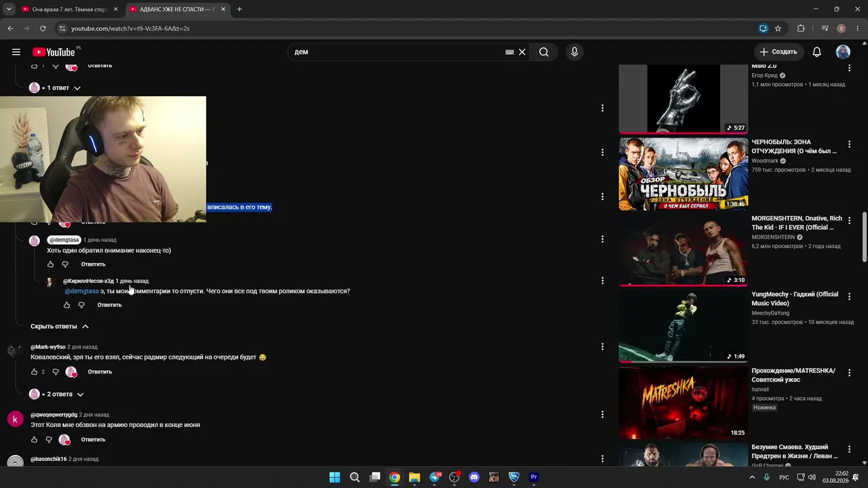Open the MATRESHKA walkthrough thumbnail
The height and width of the screenshot is (488, 868).
click(684, 403)
